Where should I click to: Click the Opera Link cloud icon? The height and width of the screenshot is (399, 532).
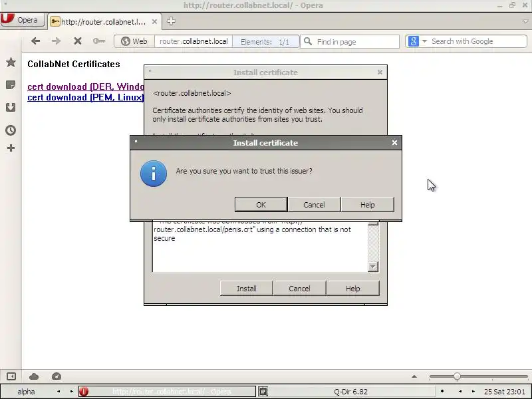[34, 376]
